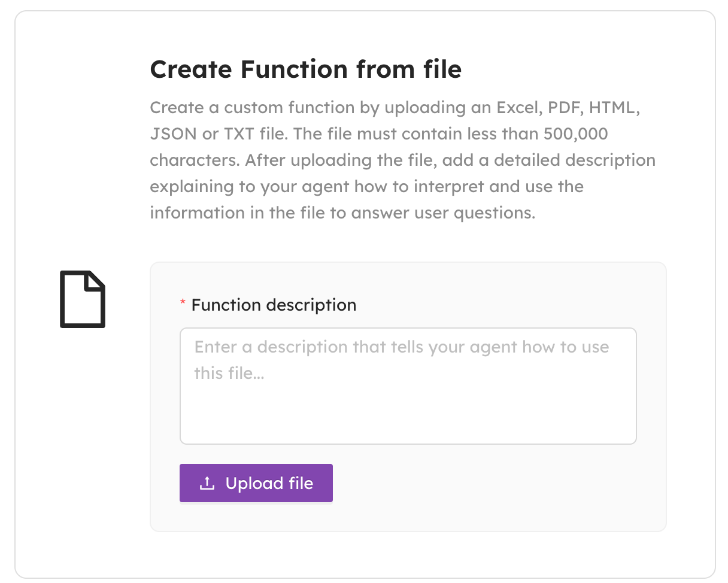
Task: Click the upload arrow icon
Action: 207,483
